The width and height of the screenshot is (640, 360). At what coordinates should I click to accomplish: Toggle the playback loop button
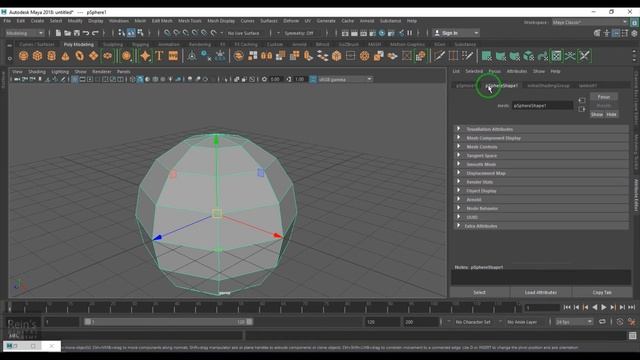[602, 322]
